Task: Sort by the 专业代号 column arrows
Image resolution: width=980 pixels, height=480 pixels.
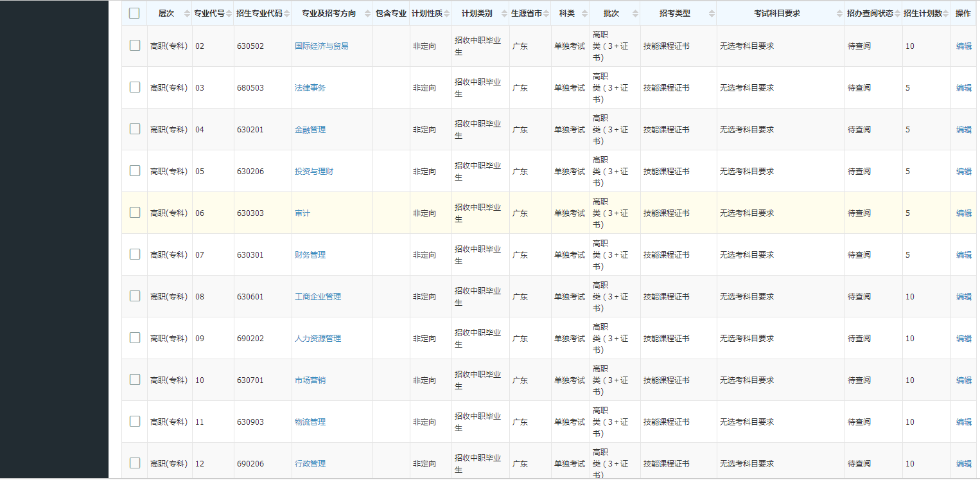Action: (x=229, y=13)
